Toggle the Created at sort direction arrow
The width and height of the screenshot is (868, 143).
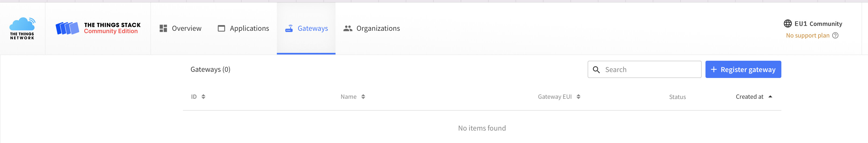[x=770, y=97]
